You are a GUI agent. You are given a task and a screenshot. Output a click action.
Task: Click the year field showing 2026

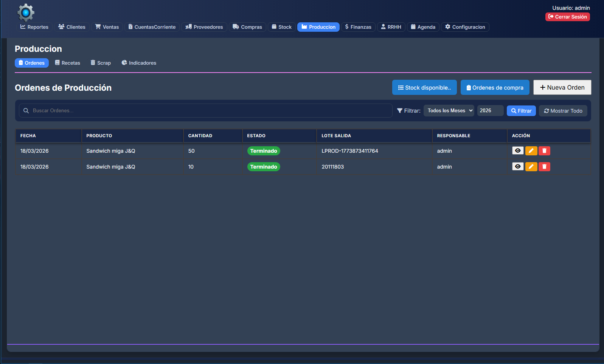pos(490,111)
